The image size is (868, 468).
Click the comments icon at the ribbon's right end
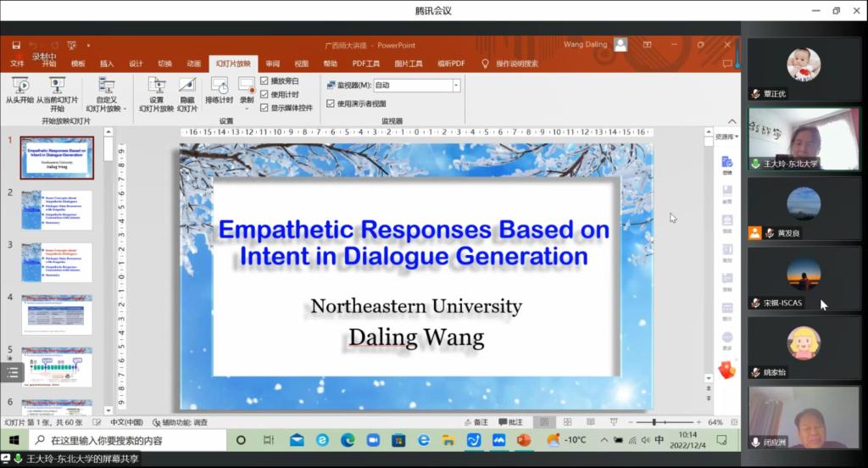[727, 64]
